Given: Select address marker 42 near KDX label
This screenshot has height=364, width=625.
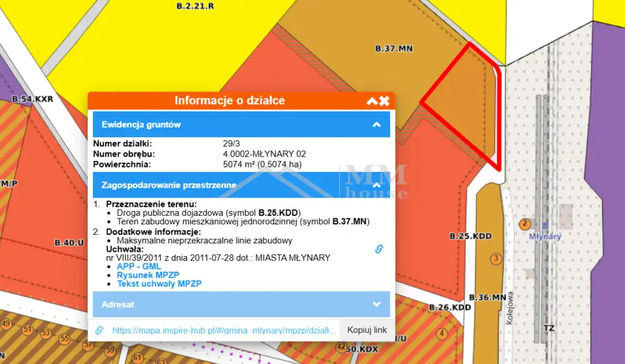Looking at the screenshot, I should click(341, 347).
